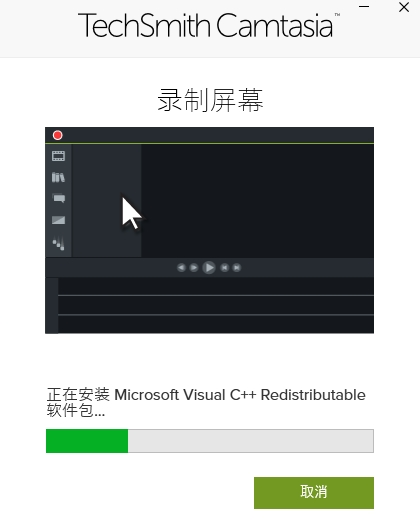The image size is (420, 526).
Task: Click the 录制屏幕 heading text
Action: 210,100
